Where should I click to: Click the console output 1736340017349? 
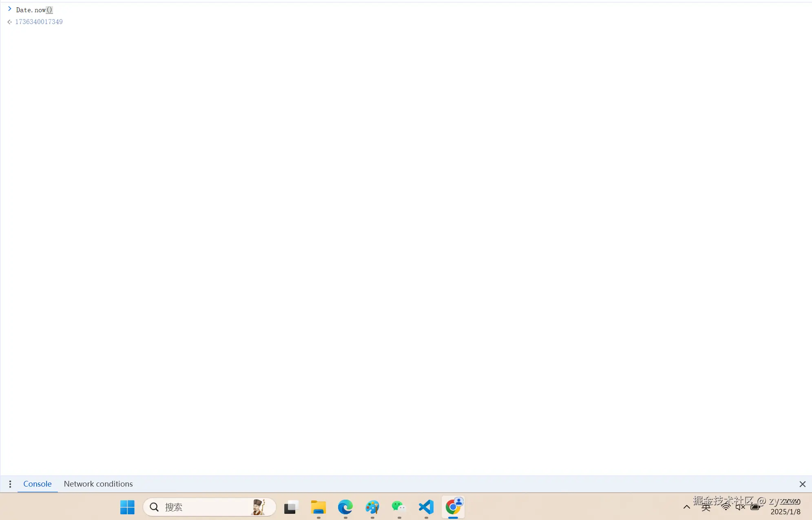pos(39,22)
